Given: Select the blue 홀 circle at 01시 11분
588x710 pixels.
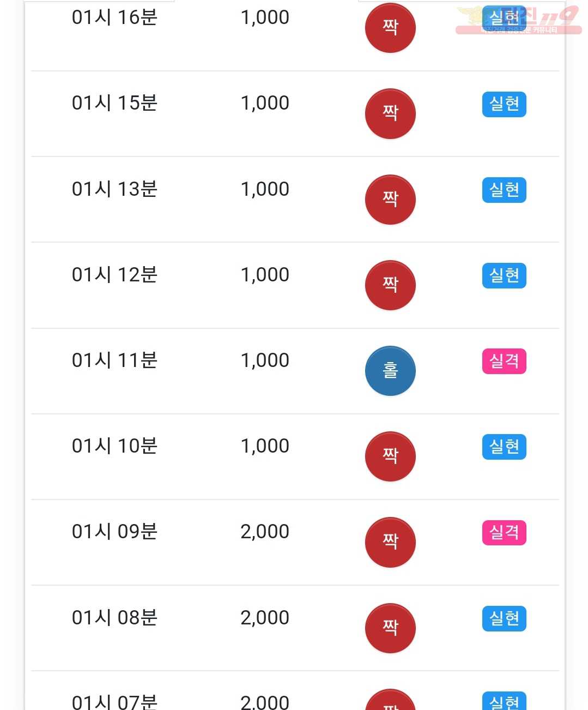Looking at the screenshot, I should [x=390, y=371].
